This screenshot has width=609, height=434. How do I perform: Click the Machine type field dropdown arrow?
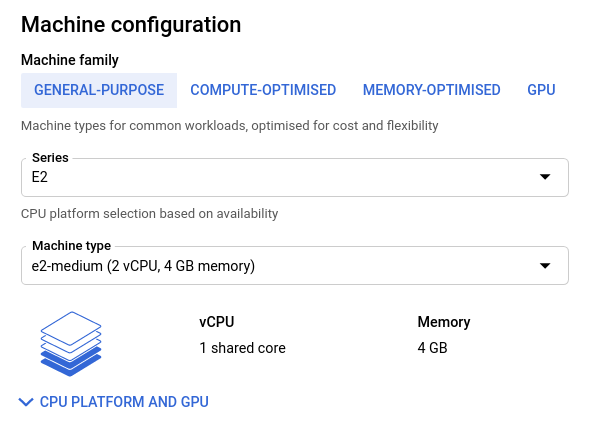545,266
